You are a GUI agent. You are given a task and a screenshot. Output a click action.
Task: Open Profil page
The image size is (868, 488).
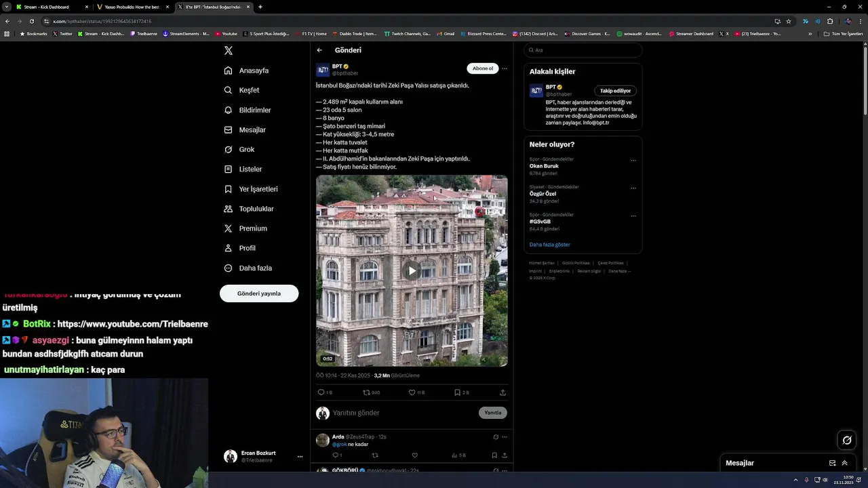[239, 248]
